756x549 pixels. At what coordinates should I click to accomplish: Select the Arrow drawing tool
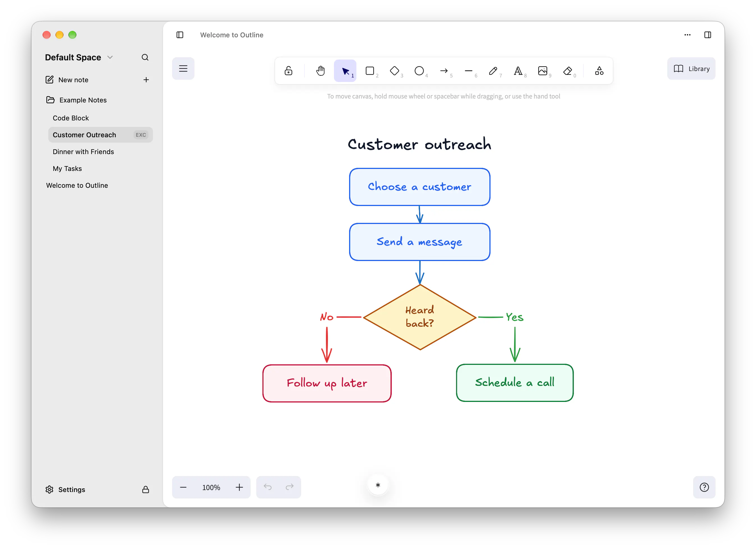click(444, 71)
